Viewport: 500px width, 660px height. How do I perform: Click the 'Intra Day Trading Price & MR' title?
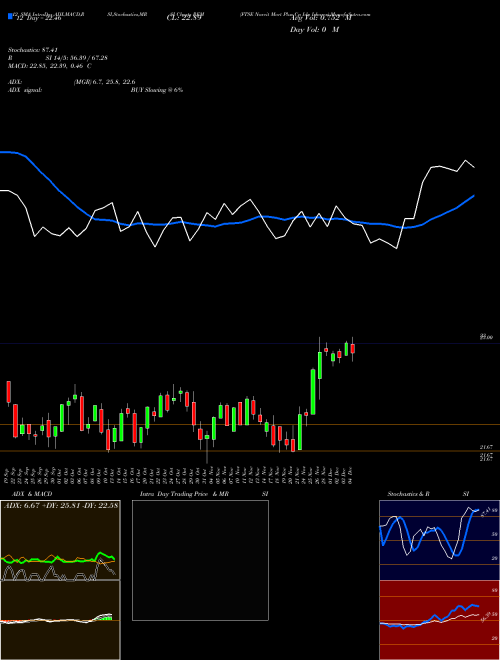coord(185,494)
